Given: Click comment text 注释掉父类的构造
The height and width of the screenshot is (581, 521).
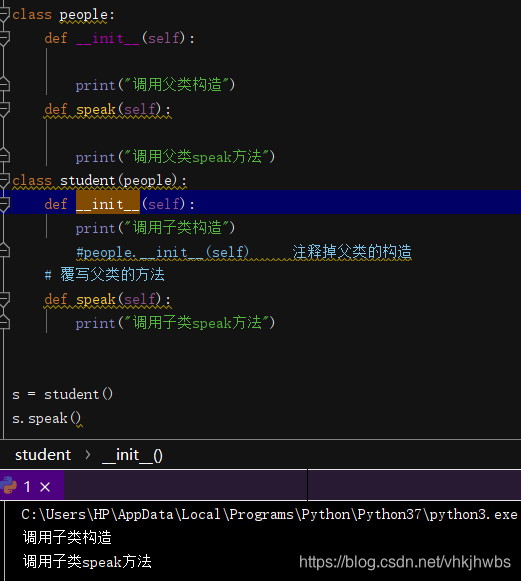Looking at the screenshot, I should pyautogui.click(x=352, y=252).
